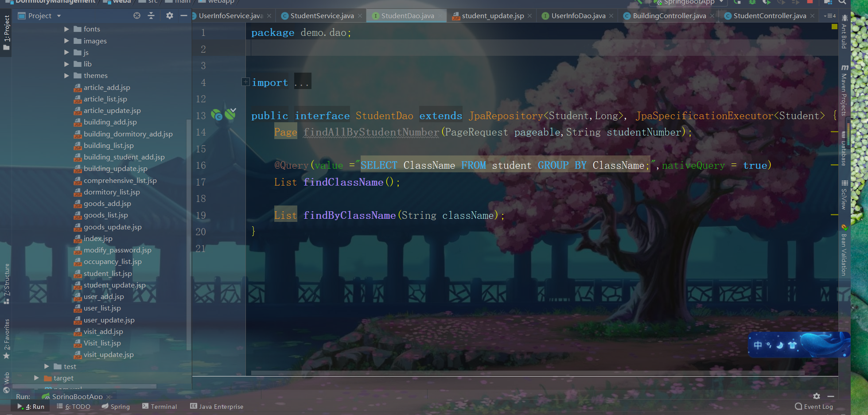Screen dimensions: 868x415
Task: Click the scroll from source target icon
Action: [137, 16]
